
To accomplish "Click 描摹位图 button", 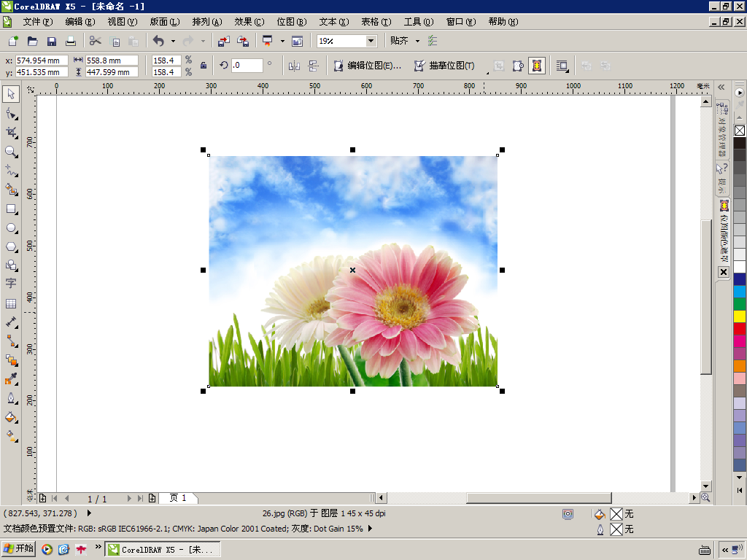I will click(x=444, y=66).
